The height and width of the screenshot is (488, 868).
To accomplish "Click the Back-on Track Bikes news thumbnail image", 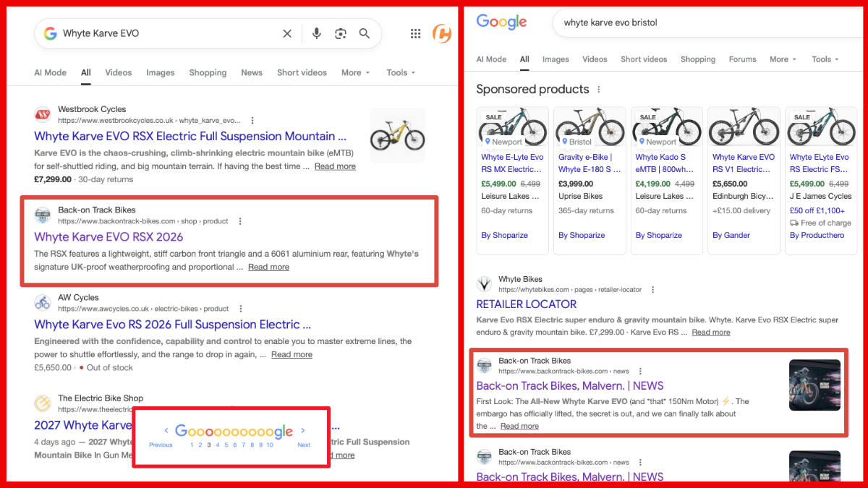I will pos(814,385).
